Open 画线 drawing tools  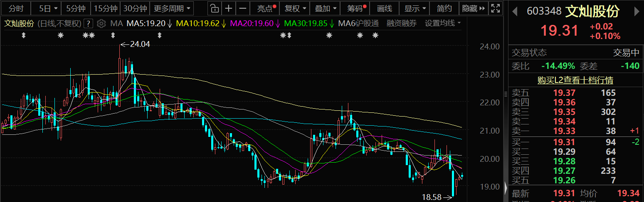pos(385,8)
